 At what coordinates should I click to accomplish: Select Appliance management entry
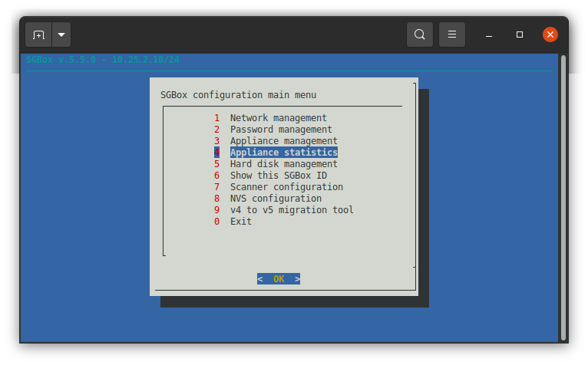point(276,141)
